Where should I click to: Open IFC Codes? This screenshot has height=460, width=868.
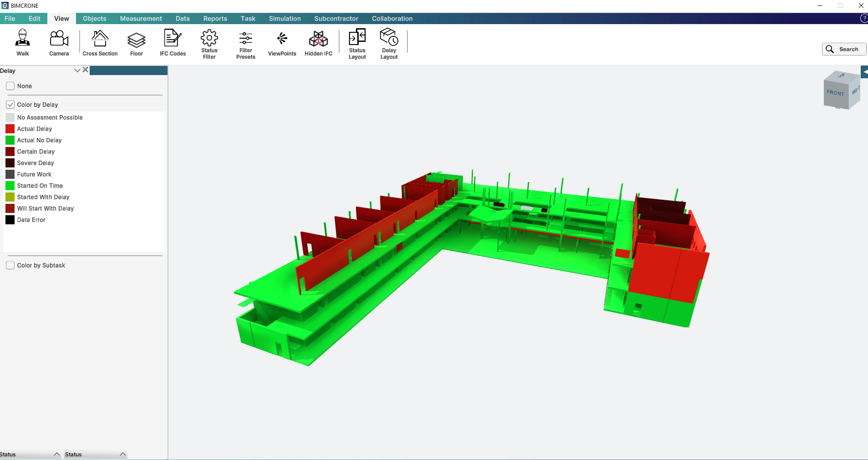173,43
